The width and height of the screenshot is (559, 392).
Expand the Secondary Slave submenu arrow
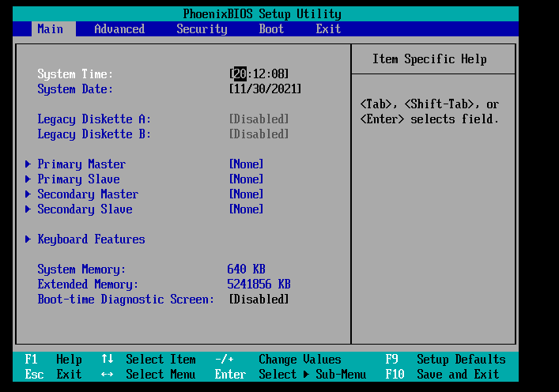coord(28,209)
